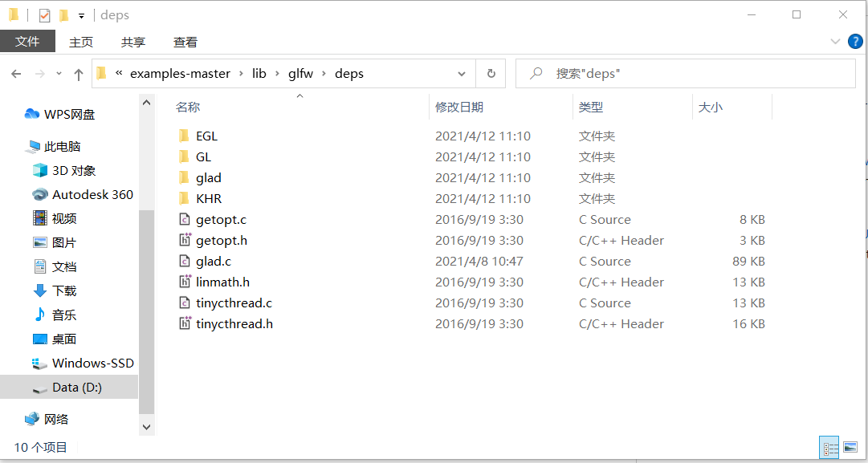
Task: Click the getopt.c file icon
Action: [185, 220]
